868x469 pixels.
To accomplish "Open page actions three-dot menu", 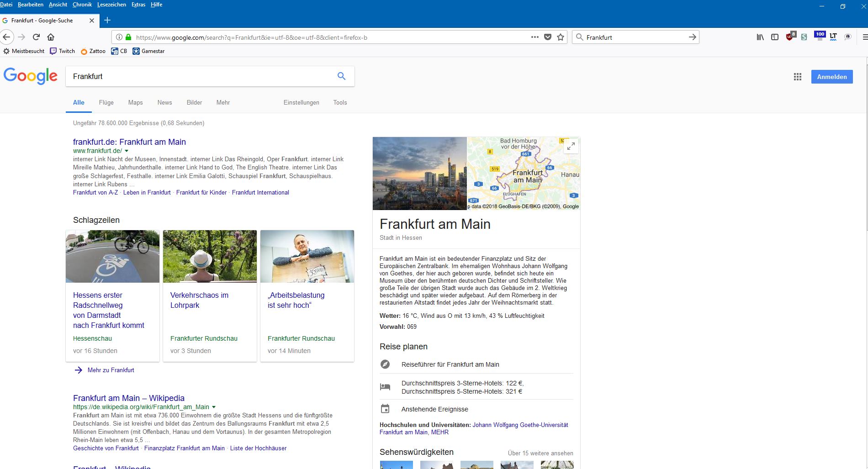I will click(535, 37).
